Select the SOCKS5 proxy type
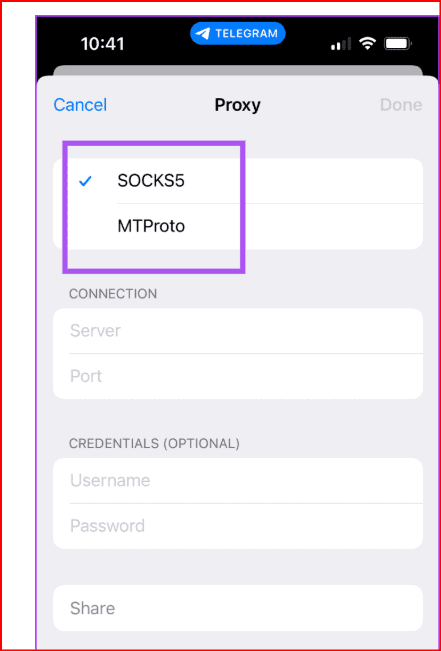 point(238,181)
